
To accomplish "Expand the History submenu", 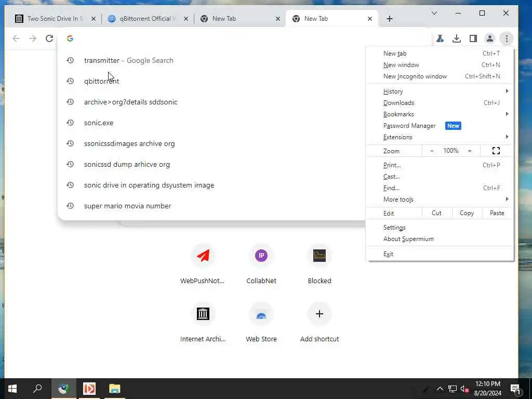I will 440,91.
